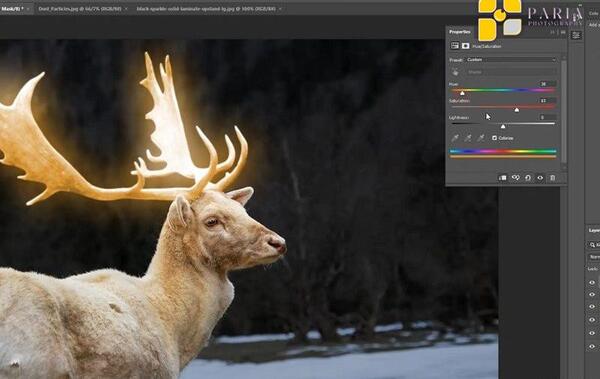Select the layer mask icon in Properties
This screenshot has height=379, width=600.
point(465,46)
